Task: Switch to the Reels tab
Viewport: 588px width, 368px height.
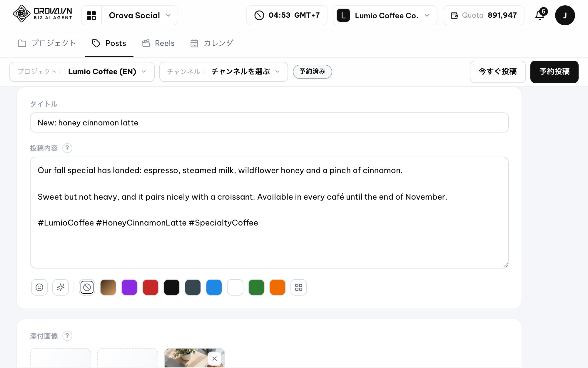Action: click(158, 43)
